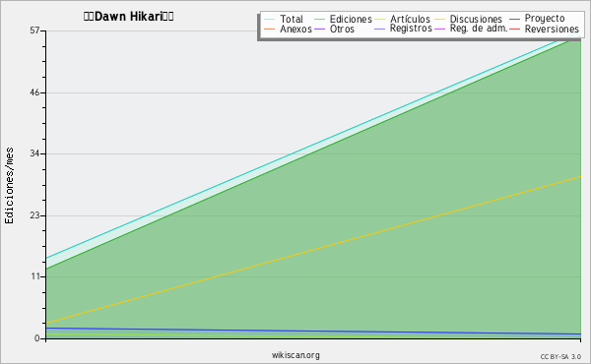The width and height of the screenshot is (591, 364).
Task: Click the 34 y-axis label
Action: tap(35, 153)
